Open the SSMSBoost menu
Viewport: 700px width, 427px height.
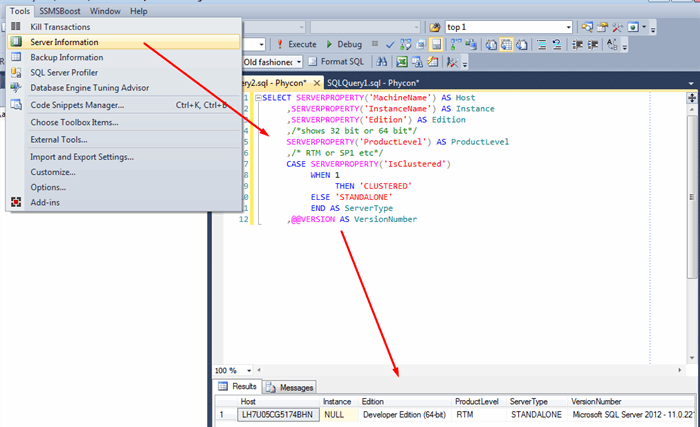click(x=60, y=11)
